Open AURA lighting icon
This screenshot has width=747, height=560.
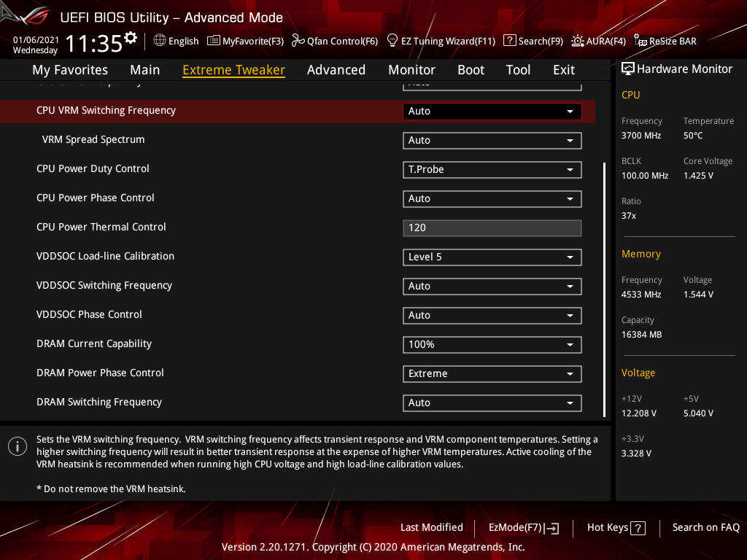point(578,41)
